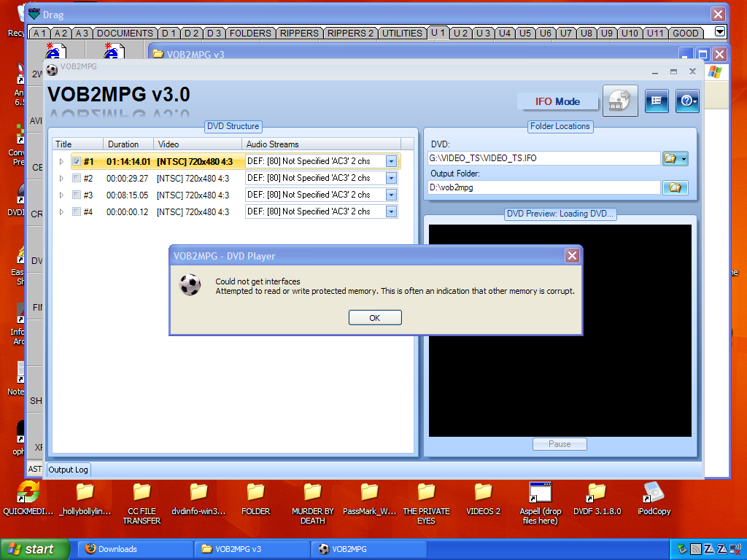Screen dimensions: 747x560
Task: Open the MURDER BY DEATH folder
Action: (x=312, y=504)
